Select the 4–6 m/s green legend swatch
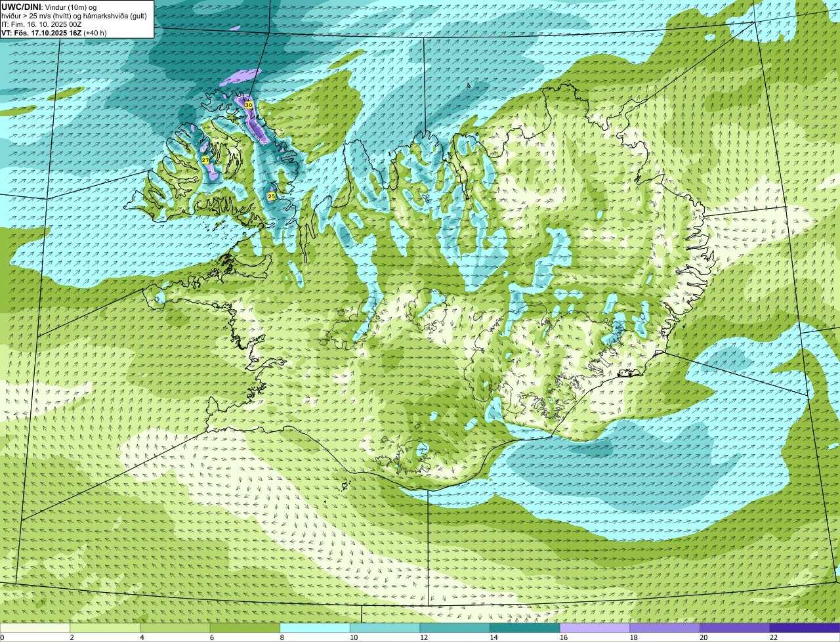 (x=175, y=628)
